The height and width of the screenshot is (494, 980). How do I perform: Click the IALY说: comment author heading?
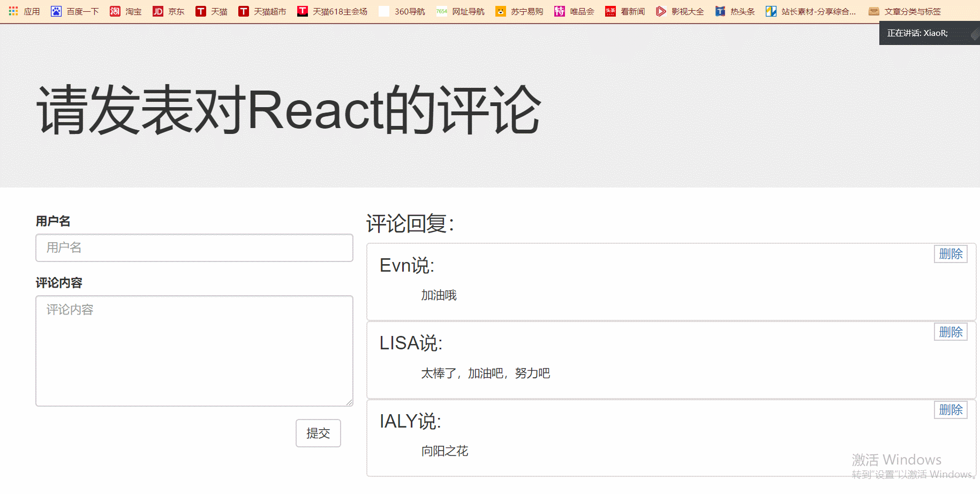pyautogui.click(x=410, y=421)
